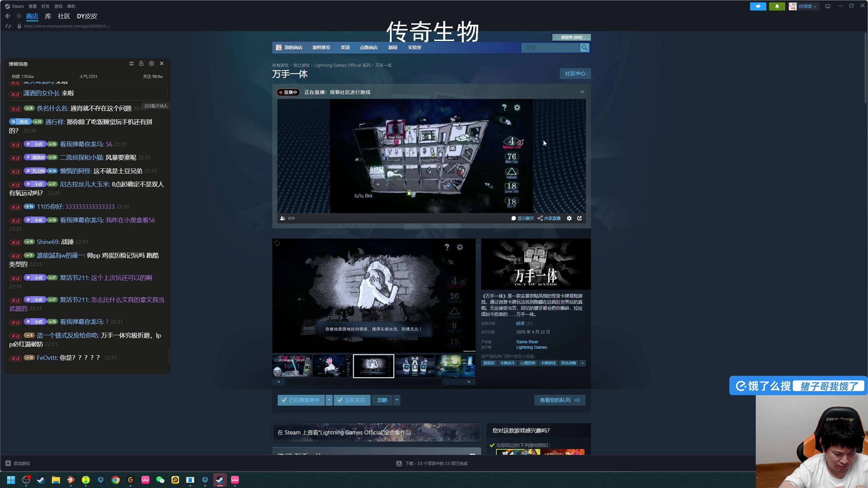Click the gear icon in screenshot viewer
Screen dimensions: 868x488
point(460,247)
